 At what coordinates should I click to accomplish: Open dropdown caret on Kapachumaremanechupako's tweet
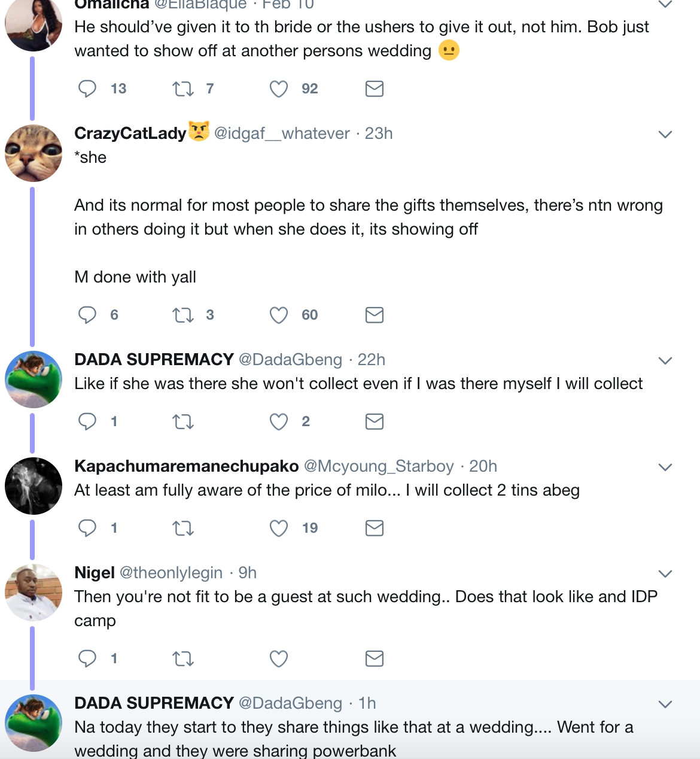pos(665,467)
